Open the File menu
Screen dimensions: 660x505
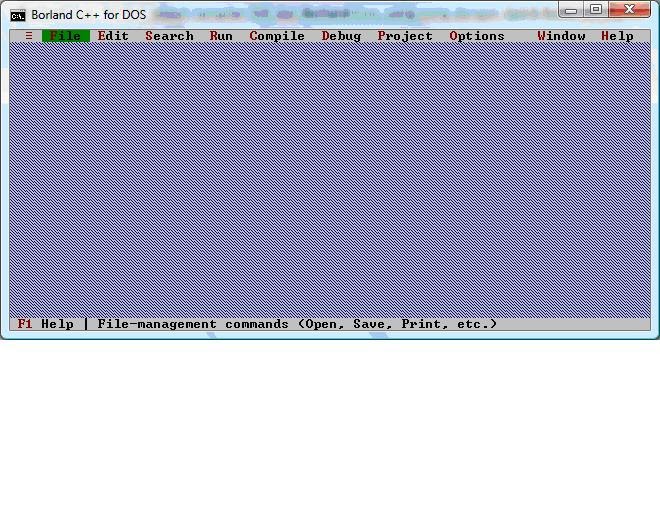(66, 36)
